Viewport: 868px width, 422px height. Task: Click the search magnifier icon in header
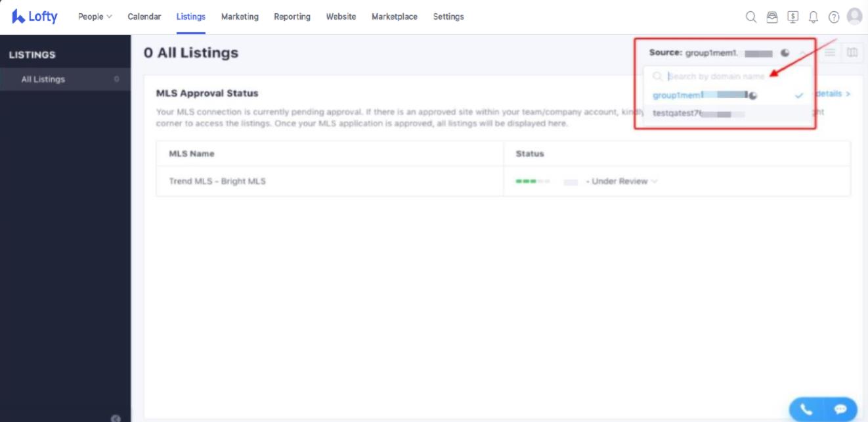(x=751, y=17)
